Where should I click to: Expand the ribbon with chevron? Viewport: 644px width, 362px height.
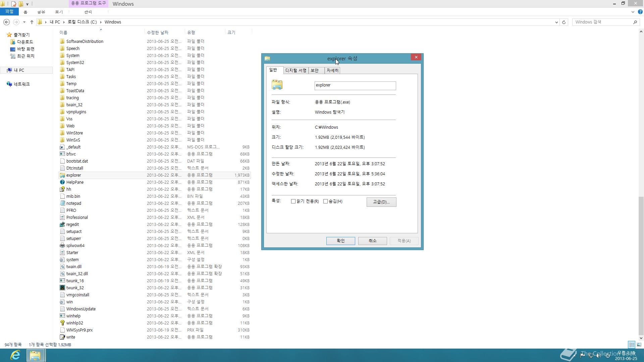tap(633, 12)
